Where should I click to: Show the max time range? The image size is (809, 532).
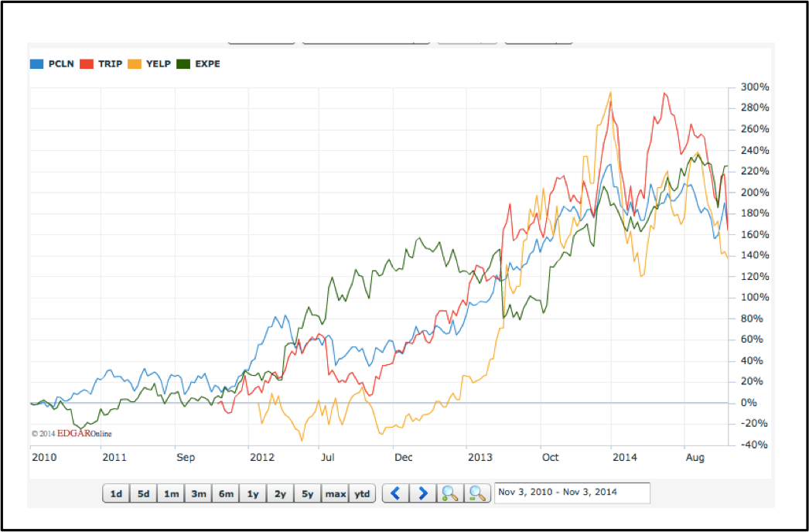[335, 494]
